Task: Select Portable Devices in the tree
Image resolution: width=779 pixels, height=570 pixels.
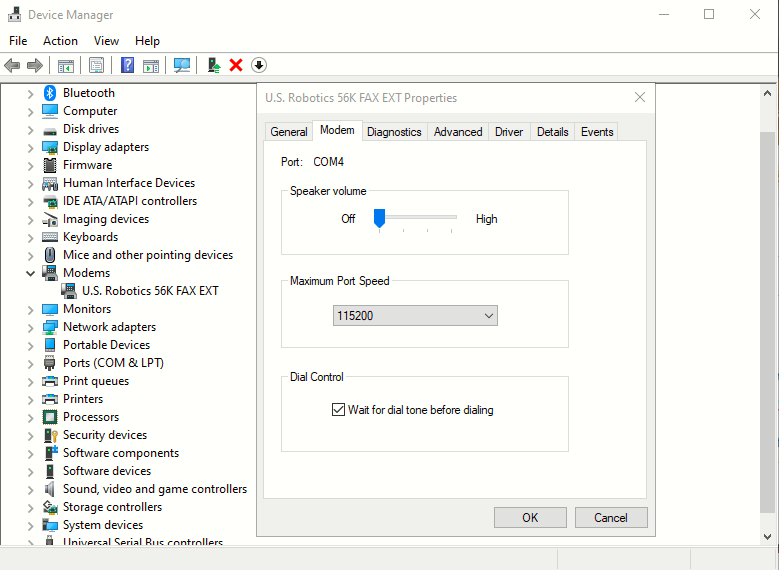Action: 106,345
